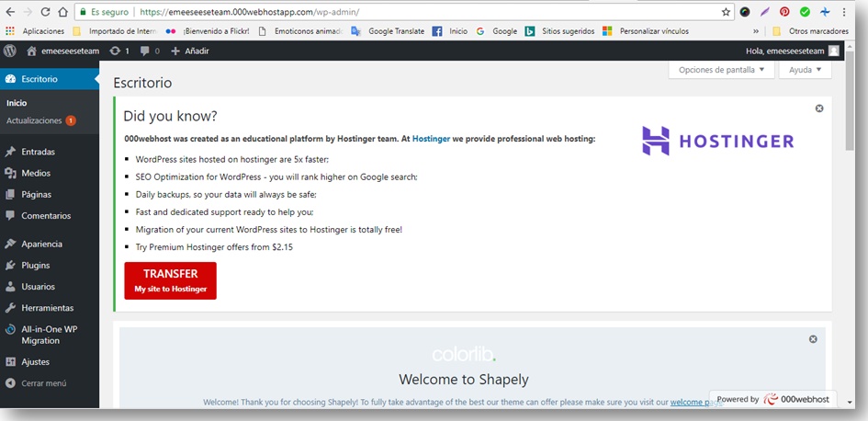Open the Flickr bookmark
Screen dimensions: 868x421
tap(209, 31)
